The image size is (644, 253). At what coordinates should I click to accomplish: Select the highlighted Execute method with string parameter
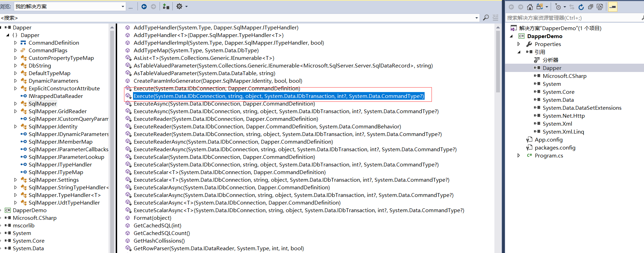279,96
